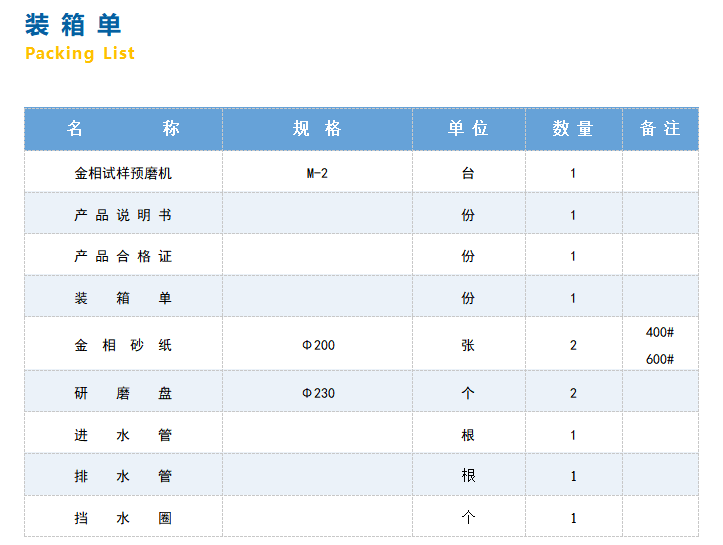Click the spec cell Φ200
The width and height of the screenshot is (723, 545).
pos(318,345)
